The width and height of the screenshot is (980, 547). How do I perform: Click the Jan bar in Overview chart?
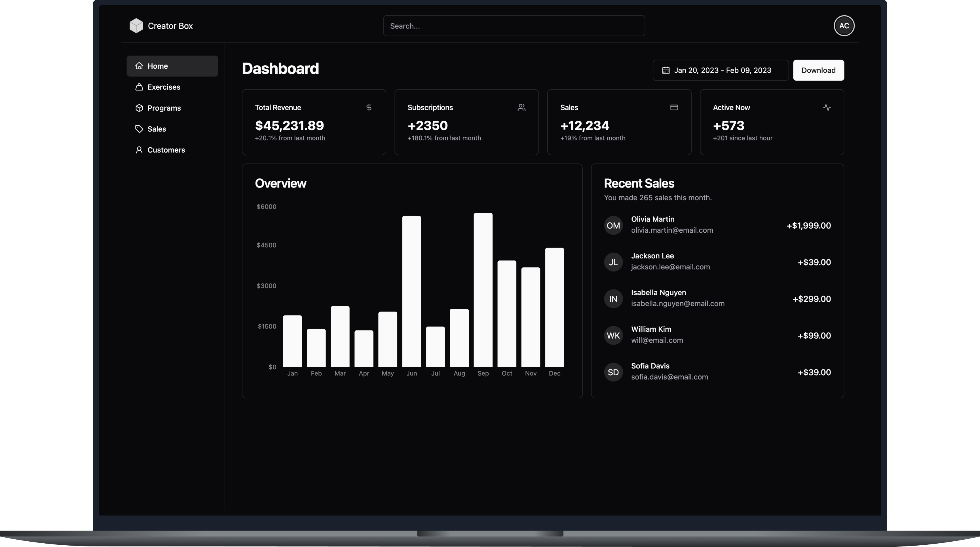point(293,341)
